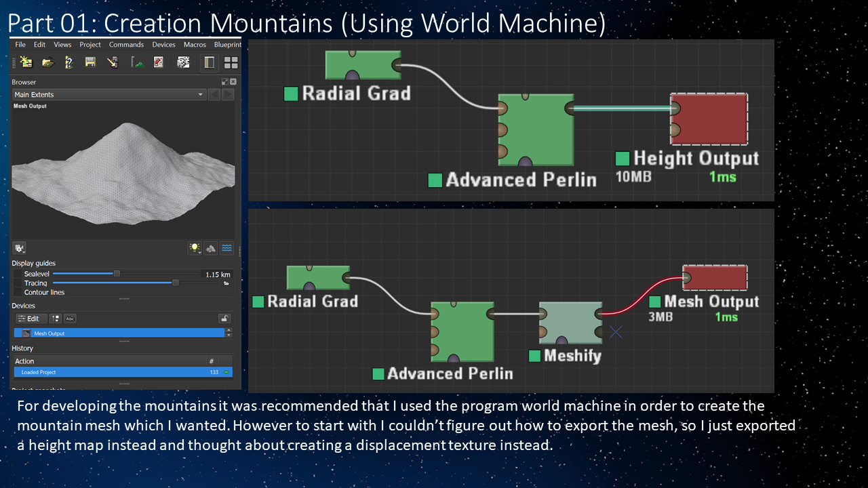Viewport: 868px width, 488px height.
Task: Enable the Sealevel checkbox
Action: pos(18,274)
